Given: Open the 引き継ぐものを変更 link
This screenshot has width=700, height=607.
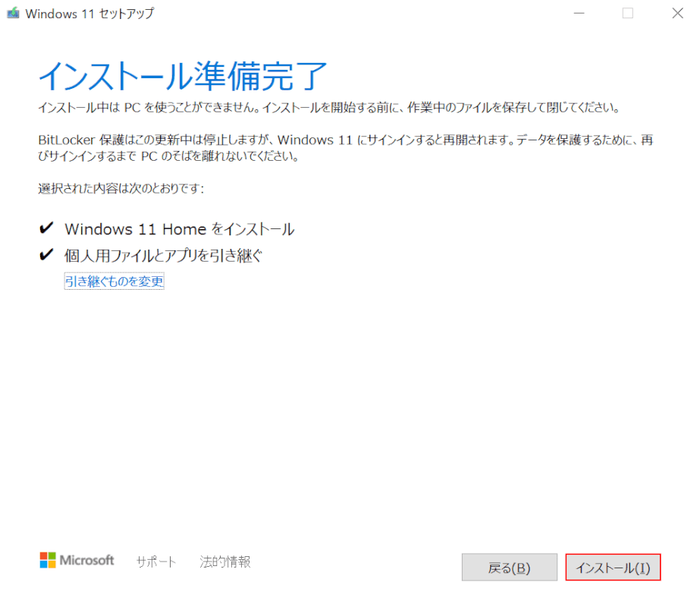Looking at the screenshot, I should [x=115, y=281].
